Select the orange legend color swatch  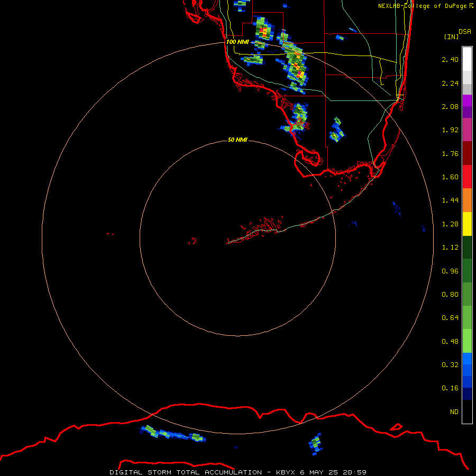[x=467, y=200]
